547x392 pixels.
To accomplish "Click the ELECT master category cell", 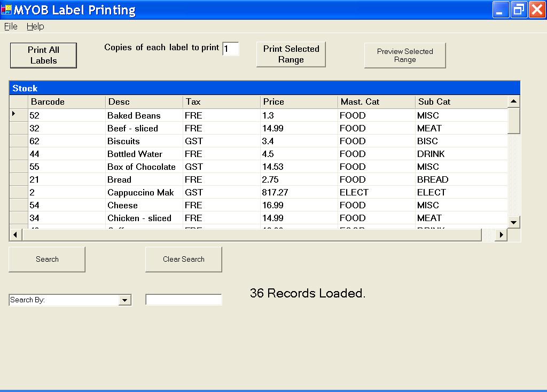I will 377,192.
